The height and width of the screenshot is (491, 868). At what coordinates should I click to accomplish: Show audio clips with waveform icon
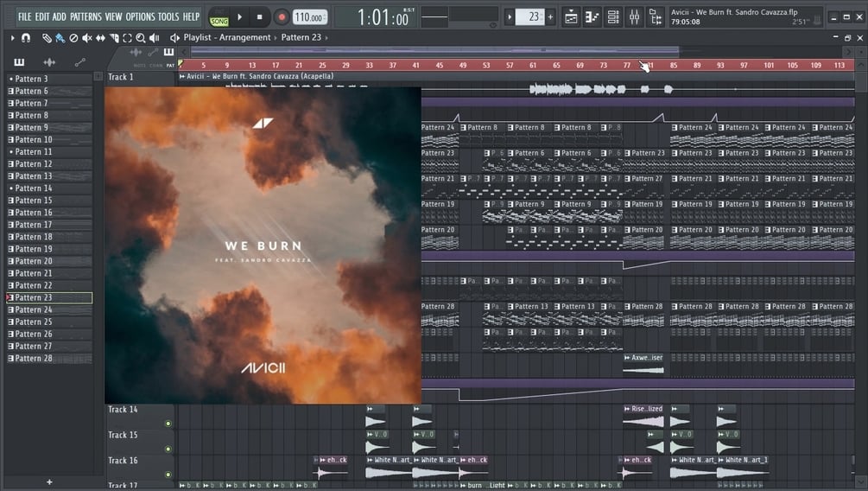(49, 62)
